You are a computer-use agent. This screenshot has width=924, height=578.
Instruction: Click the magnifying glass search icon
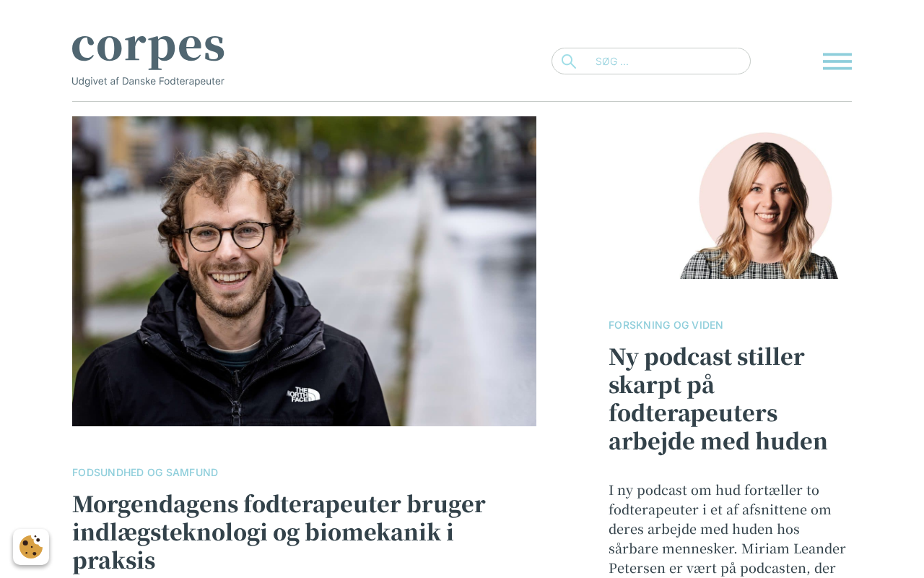point(569,61)
